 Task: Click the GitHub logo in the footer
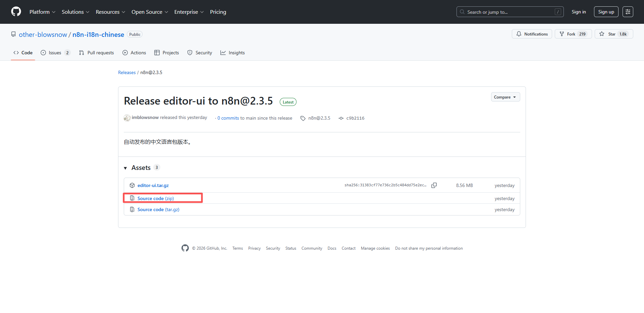click(185, 248)
